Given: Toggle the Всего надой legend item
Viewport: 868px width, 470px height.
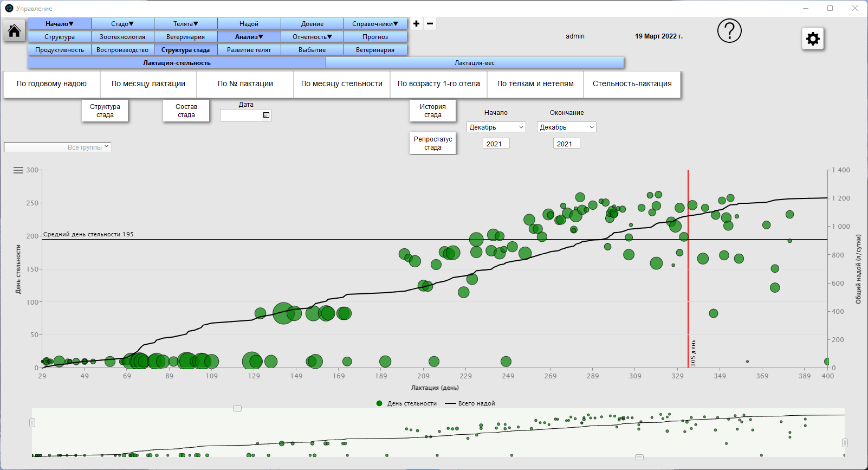Looking at the screenshot, I should [470, 403].
